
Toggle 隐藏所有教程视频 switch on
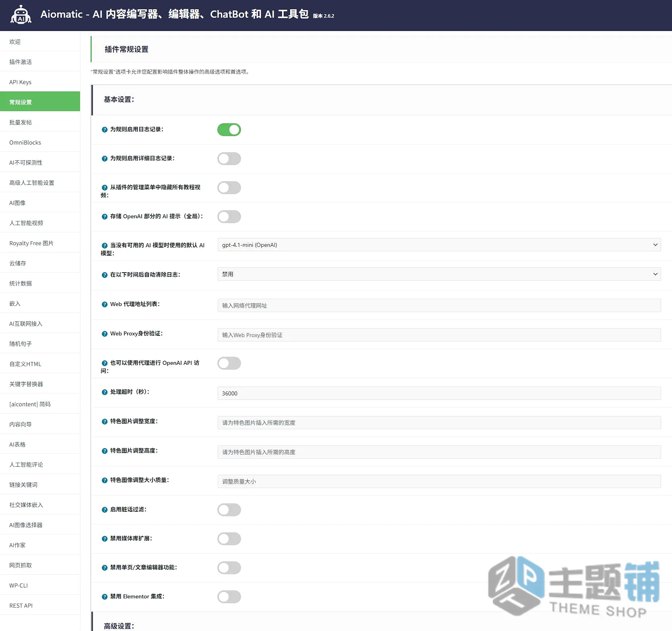(229, 188)
